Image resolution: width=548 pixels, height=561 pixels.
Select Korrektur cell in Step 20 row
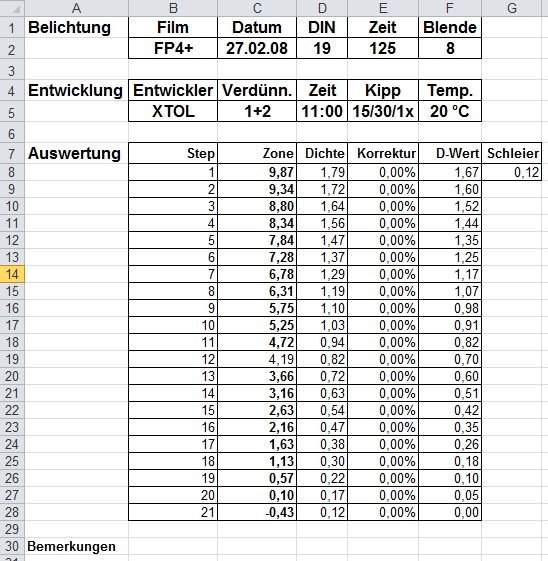[x=383, y=495]
